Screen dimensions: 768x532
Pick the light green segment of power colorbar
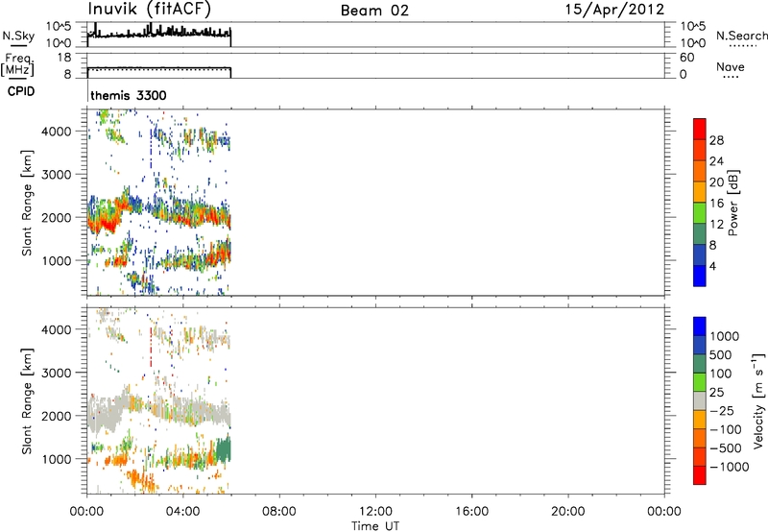(700, 212)
